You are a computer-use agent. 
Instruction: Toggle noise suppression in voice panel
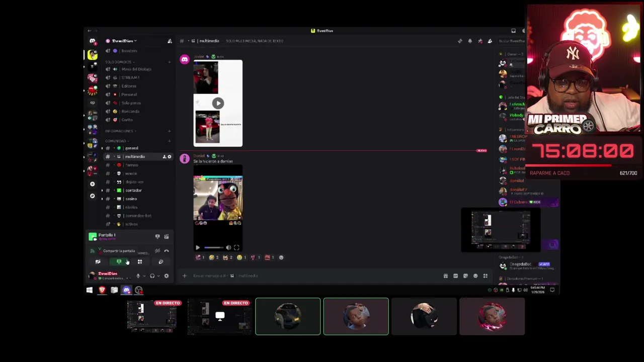point(157,251)
